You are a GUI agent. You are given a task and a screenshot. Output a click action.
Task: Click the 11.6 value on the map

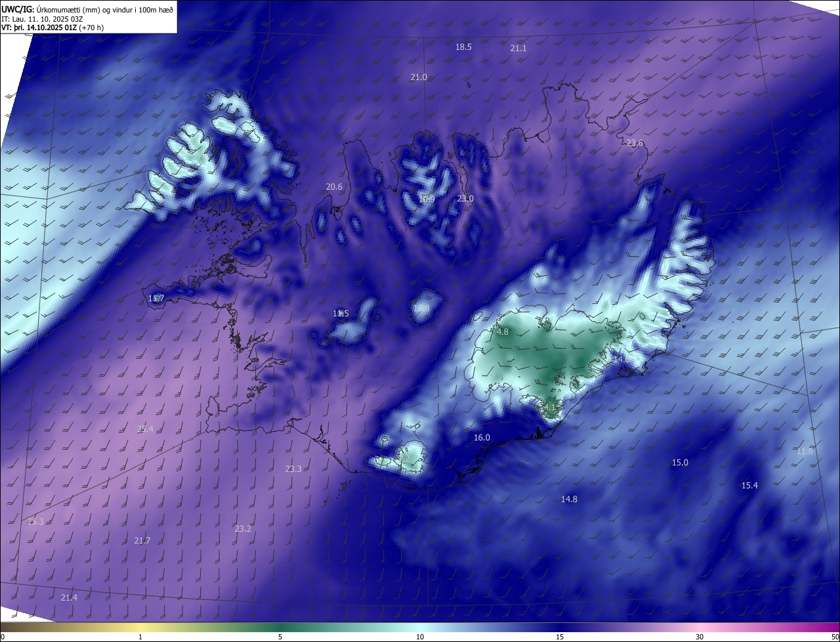pyautogui.click(x=805, y=452)
